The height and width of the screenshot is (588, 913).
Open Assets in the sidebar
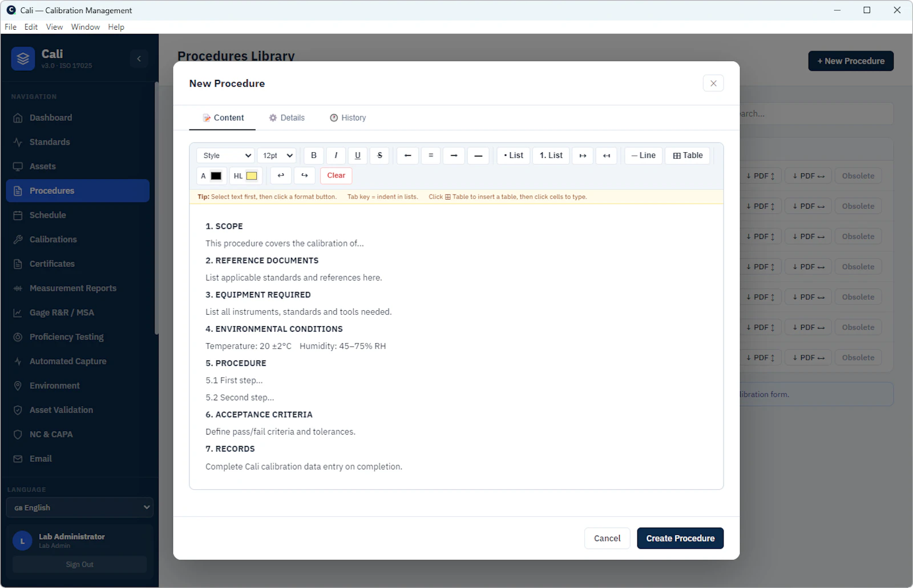pos(78,167)
